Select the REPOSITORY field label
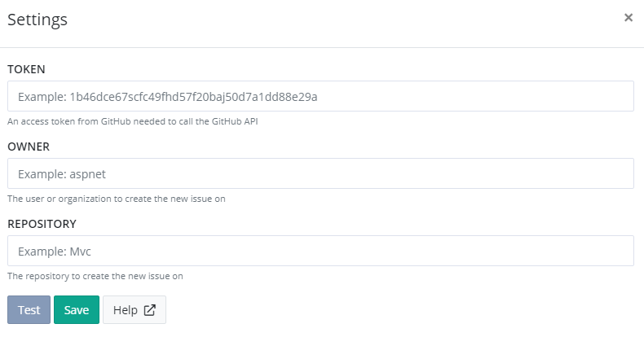This screenshot has width=644, height=337. (x=42, y=224)
